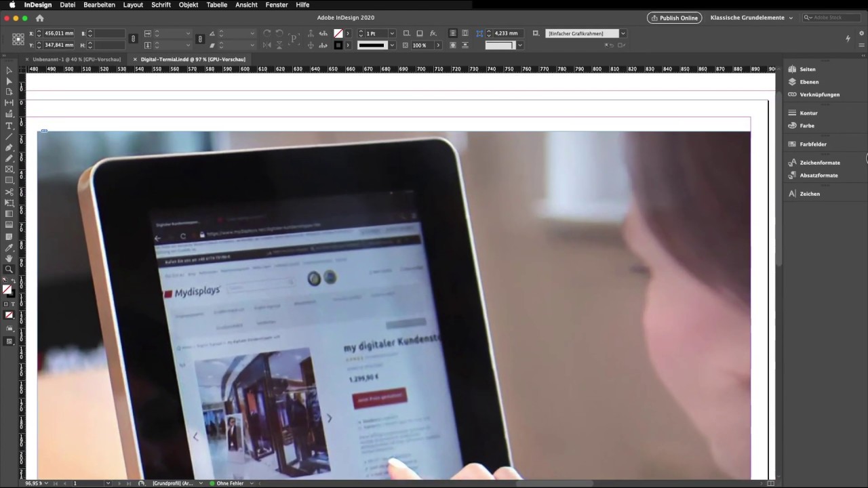
Task: Toggle constrain proportions for width and height
Action: pyautogui.click(x=133, y=39)
